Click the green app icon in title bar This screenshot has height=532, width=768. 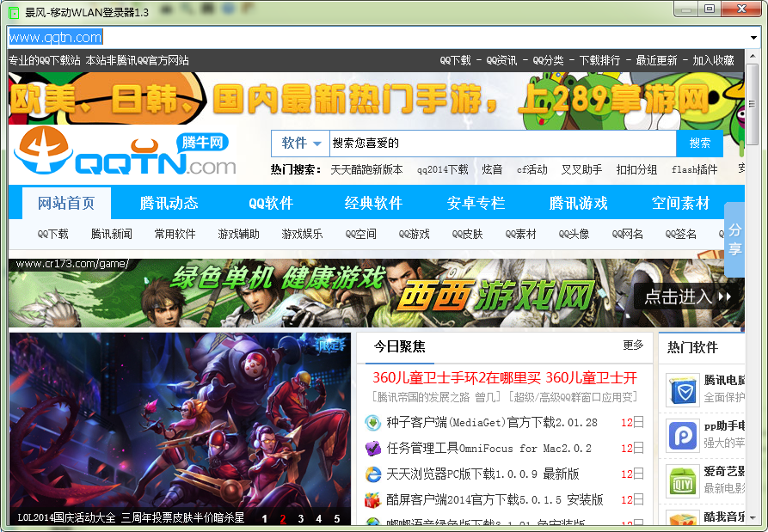[x=14, y=12]
